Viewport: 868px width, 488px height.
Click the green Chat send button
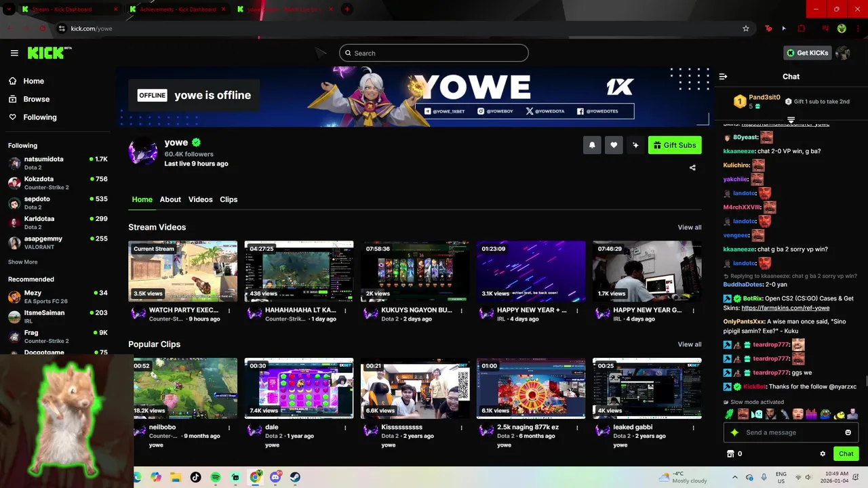pyautogui.click(x=846, y=453)
